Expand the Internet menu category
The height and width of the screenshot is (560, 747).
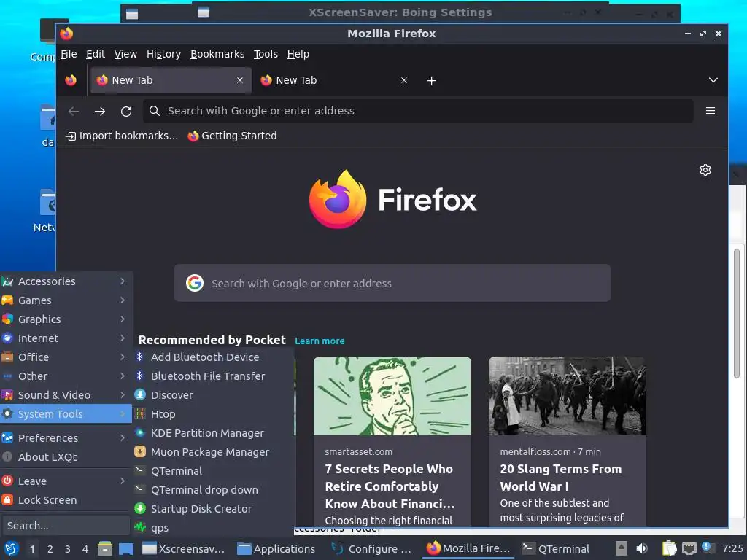click(66, 338)
